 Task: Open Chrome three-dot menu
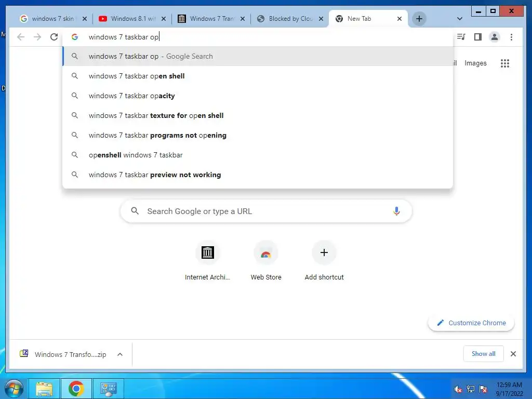coord(511,37)
